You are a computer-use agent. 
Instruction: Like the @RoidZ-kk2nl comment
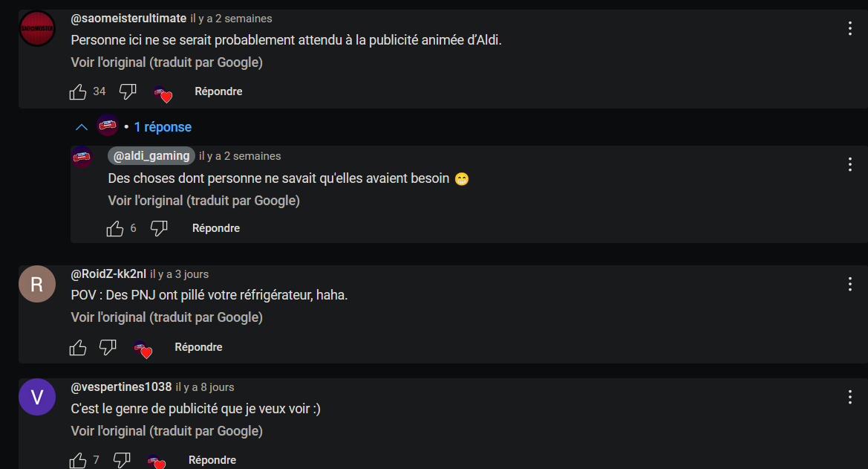(78, 348)
